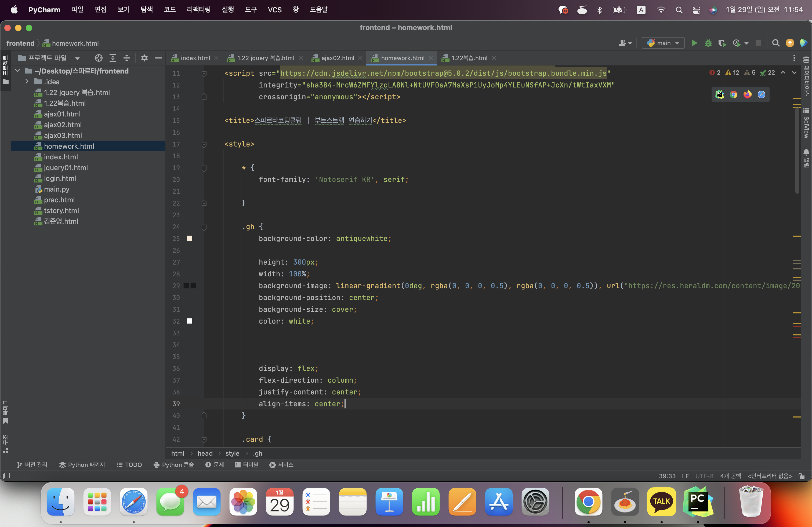Open the Notifications side tool window
Image resolution: width=812 pixels, height=527 pixels.
click(x=806, y=159)
